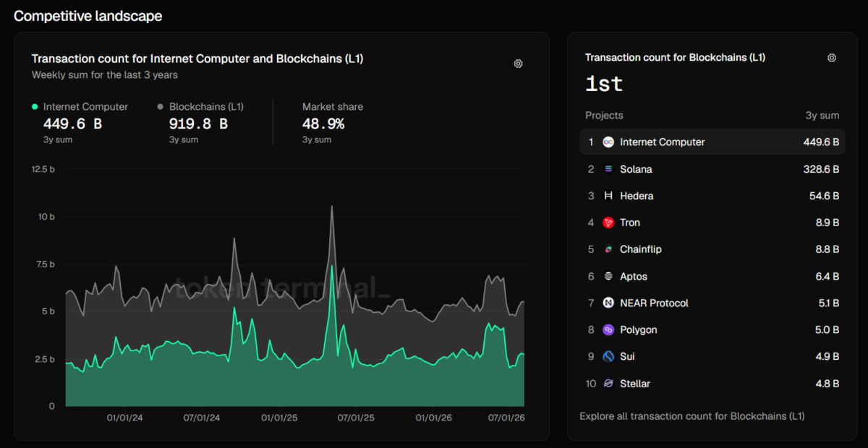Open Internet Computer project name
The image size is (868, 448).
coord(663,142)
